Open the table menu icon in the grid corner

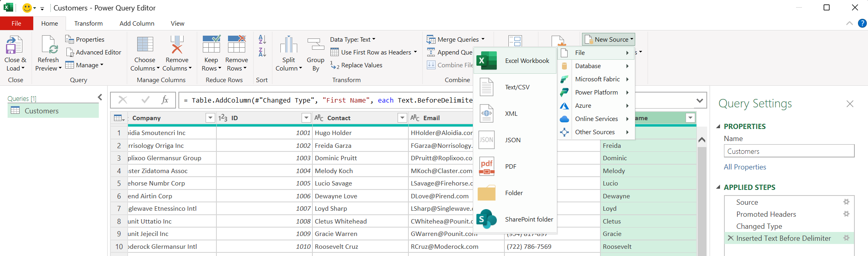pyautogui.click(x=119, y=118)
